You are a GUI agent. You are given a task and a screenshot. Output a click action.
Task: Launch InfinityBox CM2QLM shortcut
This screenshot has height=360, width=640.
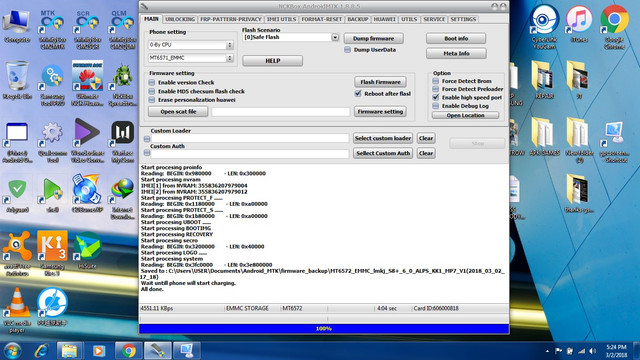click(122, 29)
